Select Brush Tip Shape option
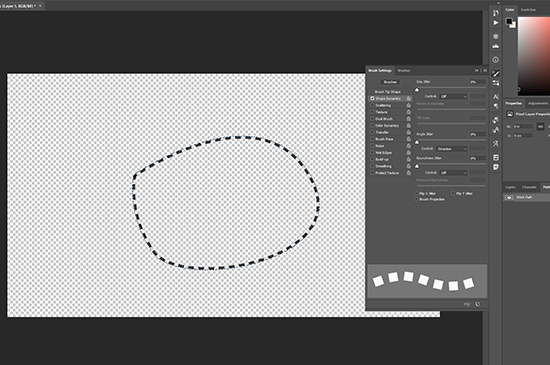The width and height of the screenshot is (550, 365). (x=388, y=92)
